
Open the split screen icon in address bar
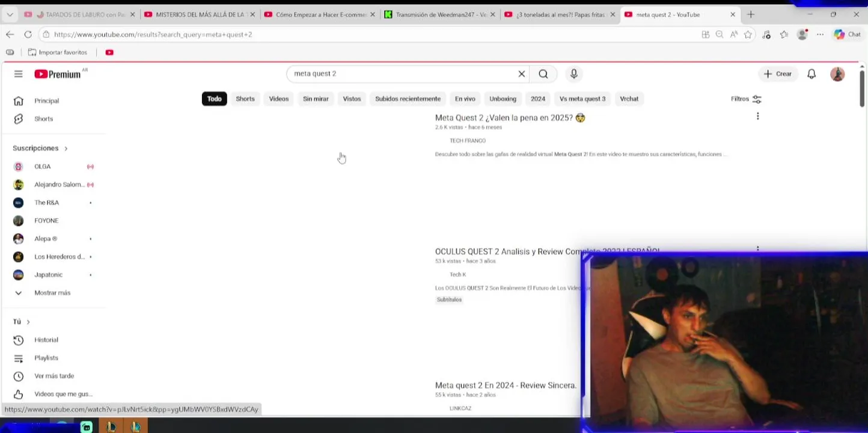click(706, 34)
